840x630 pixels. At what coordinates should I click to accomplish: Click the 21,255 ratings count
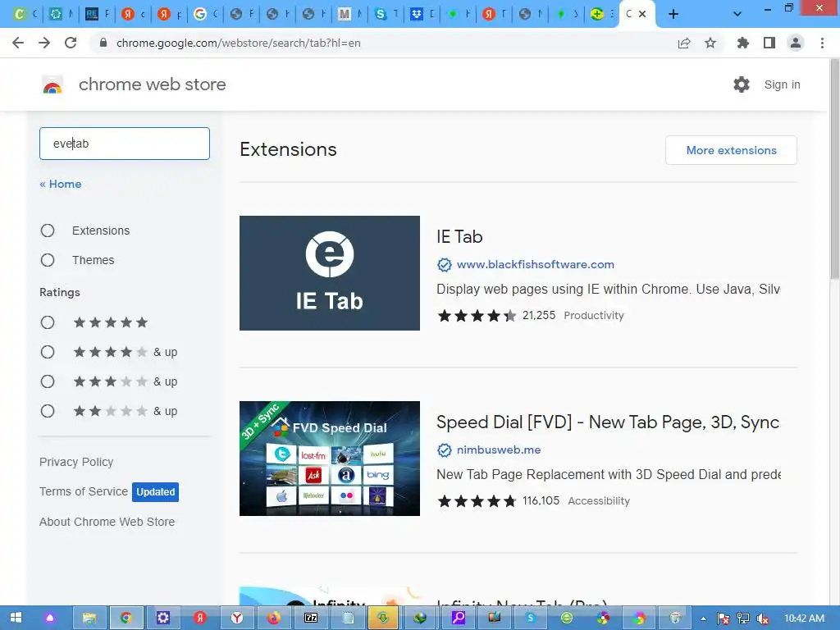click(x=539, y=315)
